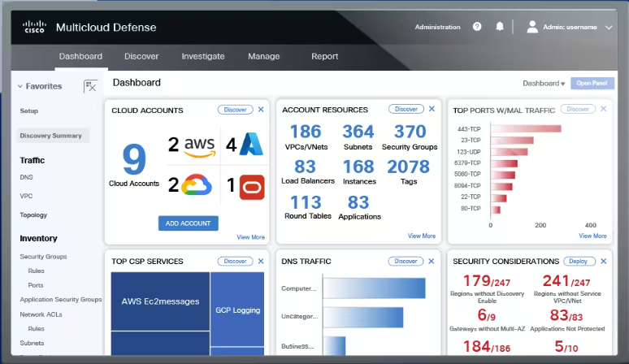
Task: Click the Cisco logo
Action: pyautogui.click(x=34, y=27)
